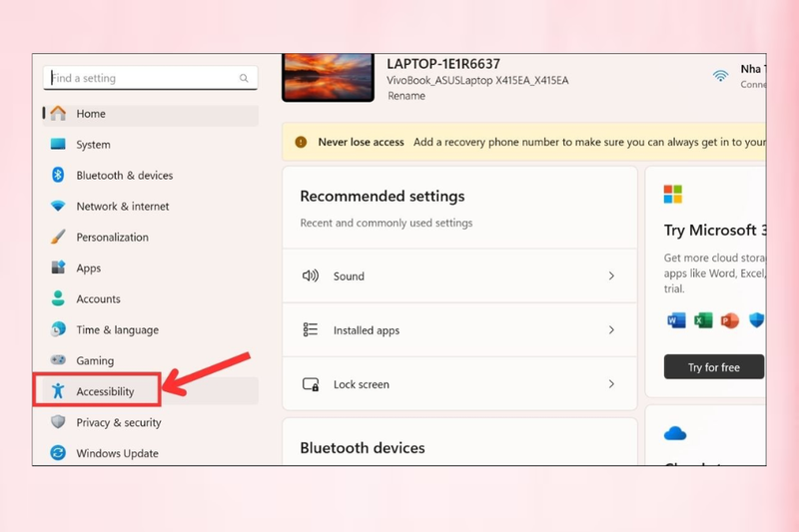The width and height of the screenshot is (799, 532).
Task: Click the Accounts person icon
Action: 58,298
